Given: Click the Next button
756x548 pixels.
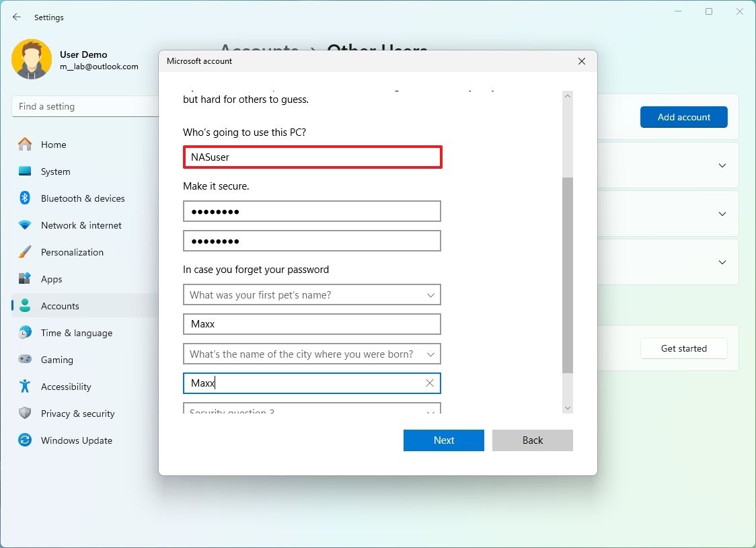Looking at the screenshot, I should [x=443, y=440].
